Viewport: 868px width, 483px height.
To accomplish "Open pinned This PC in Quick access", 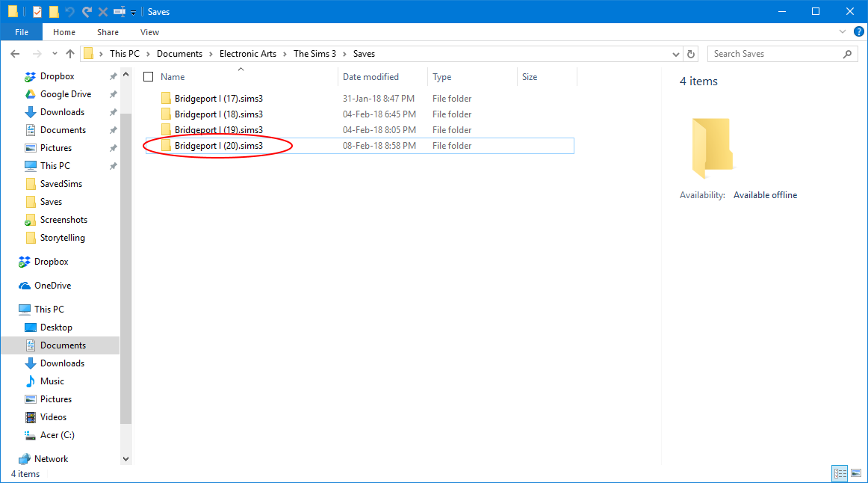I will tap(55, 166).
